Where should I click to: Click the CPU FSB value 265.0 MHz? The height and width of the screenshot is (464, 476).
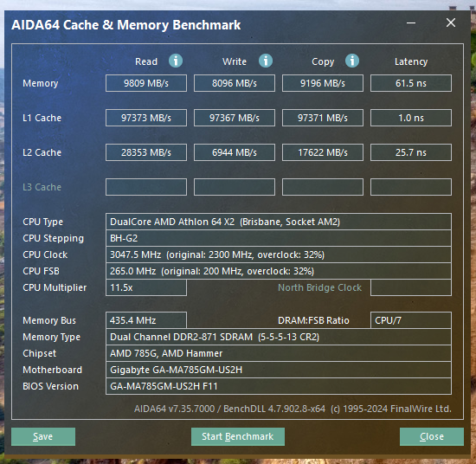pos(279,271)
